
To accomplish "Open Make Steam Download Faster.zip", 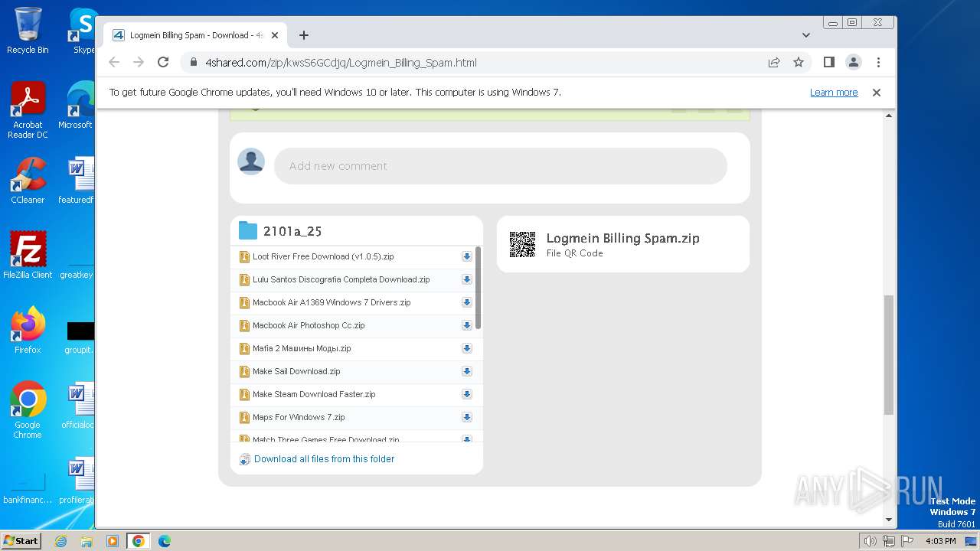I will (314, 394).
